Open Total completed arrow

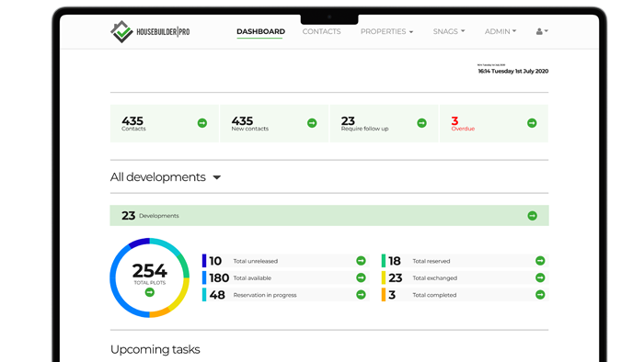point(540,295)
